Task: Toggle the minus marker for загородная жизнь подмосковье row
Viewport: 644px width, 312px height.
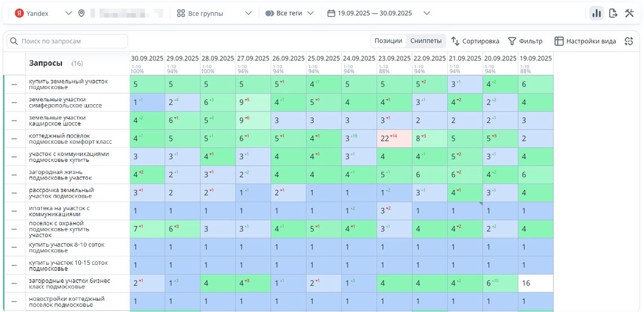Action: click(14, 175)
